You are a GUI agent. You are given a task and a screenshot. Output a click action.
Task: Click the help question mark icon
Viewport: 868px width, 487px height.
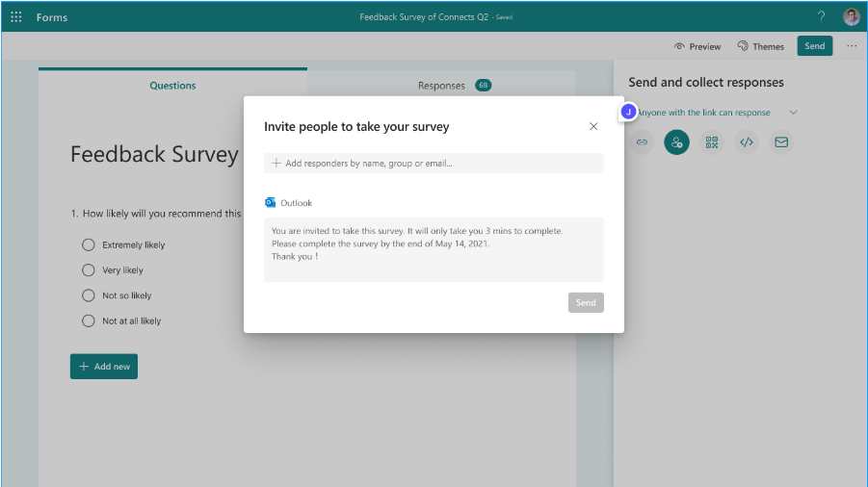tap(821, 17)
